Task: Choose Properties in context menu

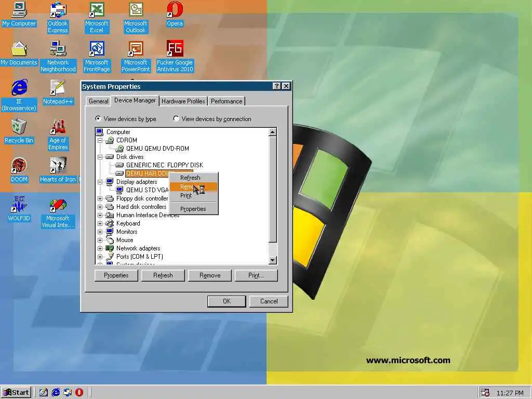Action: pos(193,209)
